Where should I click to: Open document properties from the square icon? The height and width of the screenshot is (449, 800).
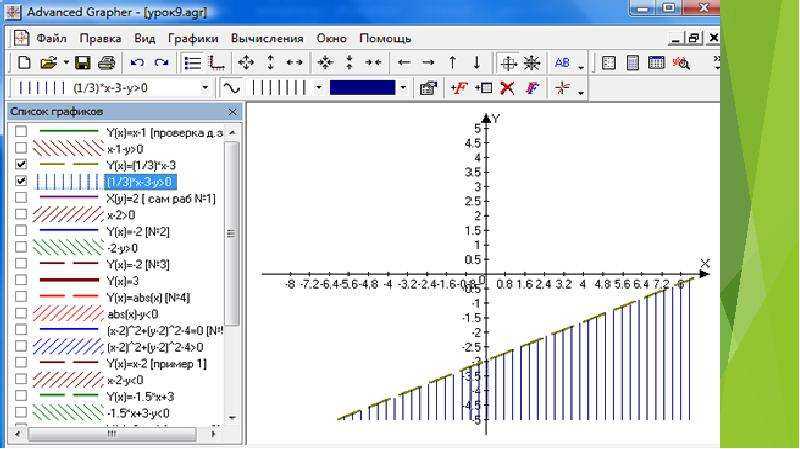[x=608, y=63]
